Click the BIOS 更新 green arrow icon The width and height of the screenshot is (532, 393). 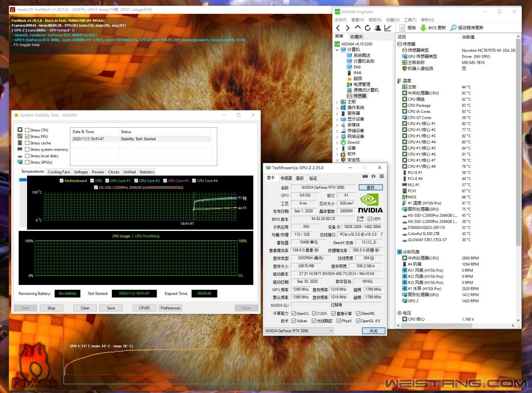pyautogui.click(x=424, y=28)
